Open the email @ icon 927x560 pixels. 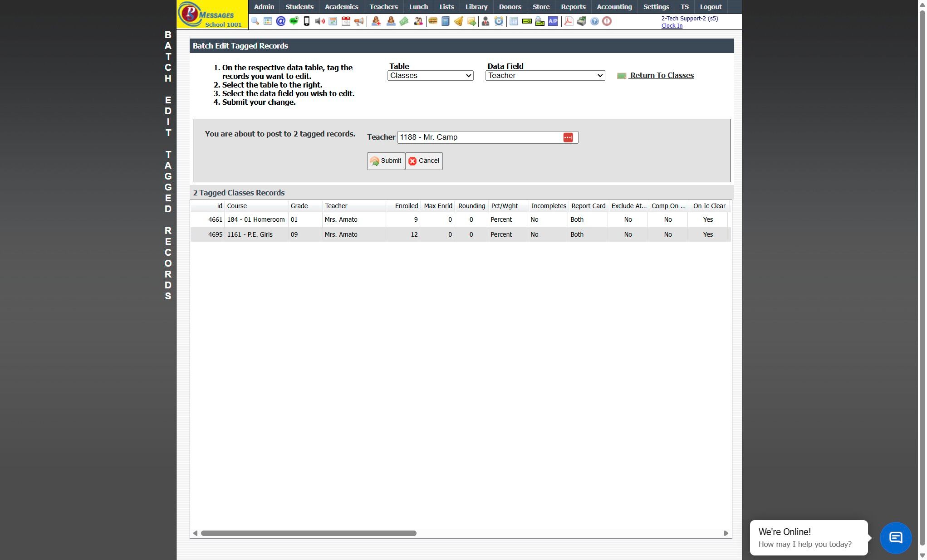click(x=281, y=21)
